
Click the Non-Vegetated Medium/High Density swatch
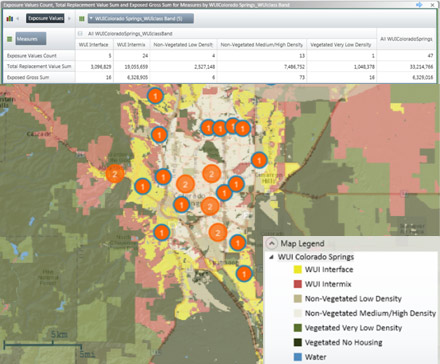point(298,313)
